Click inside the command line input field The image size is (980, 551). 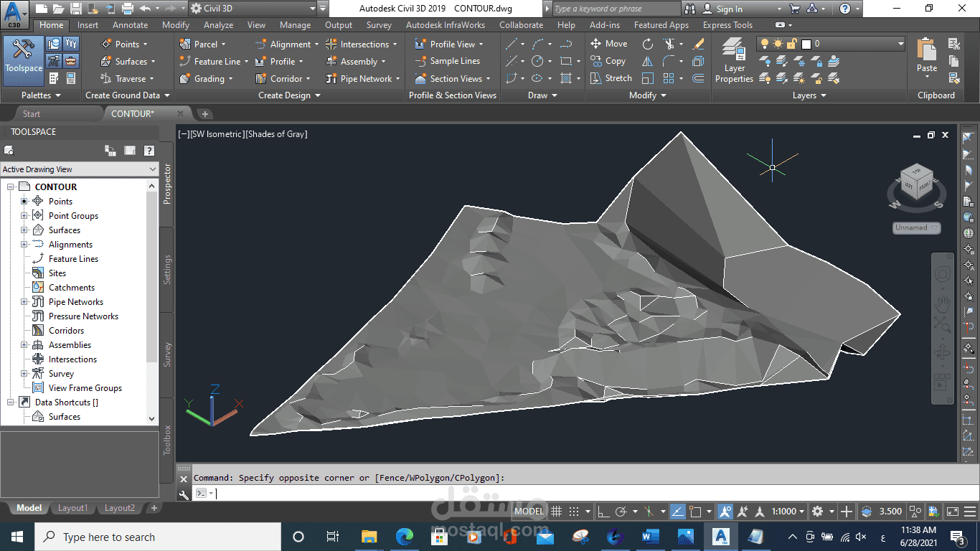(x=323, y=493)
